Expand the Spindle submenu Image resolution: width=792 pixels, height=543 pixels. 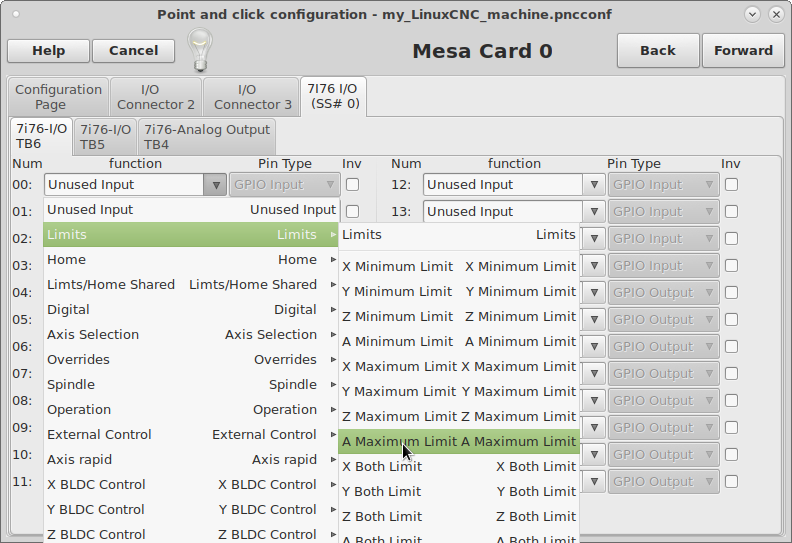pos(191,385)
